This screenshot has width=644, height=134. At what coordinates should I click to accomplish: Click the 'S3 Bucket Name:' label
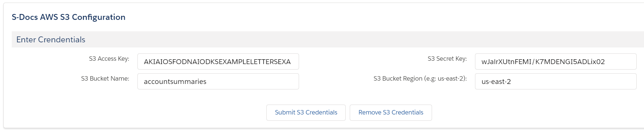[105, 79]
